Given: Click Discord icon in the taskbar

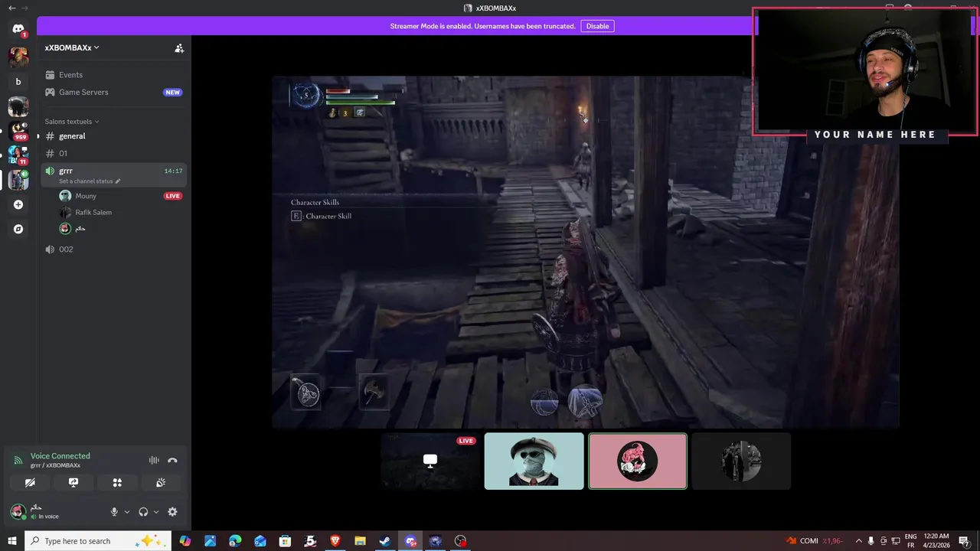Looking at the screenshot, I should pos(410,541).
